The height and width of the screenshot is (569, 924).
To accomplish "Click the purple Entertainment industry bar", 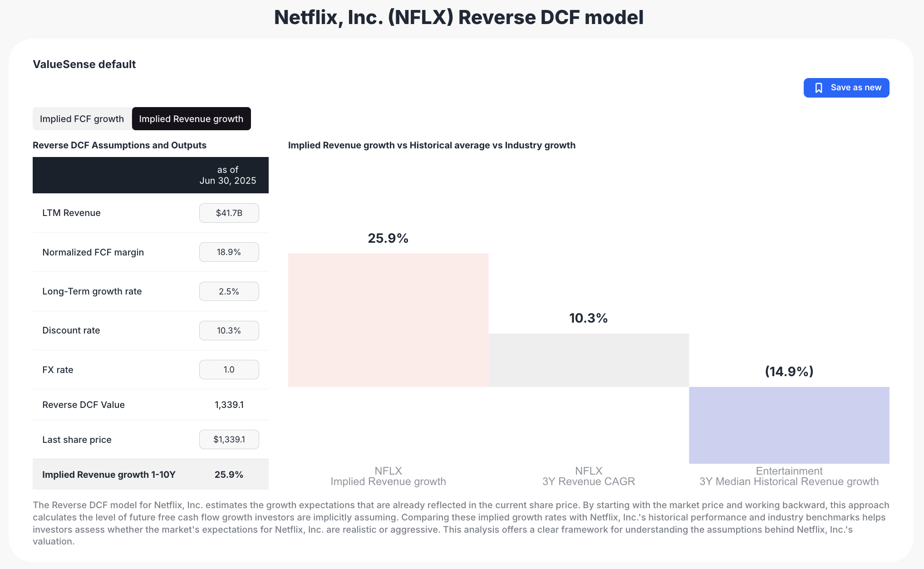I will point(789,425).
